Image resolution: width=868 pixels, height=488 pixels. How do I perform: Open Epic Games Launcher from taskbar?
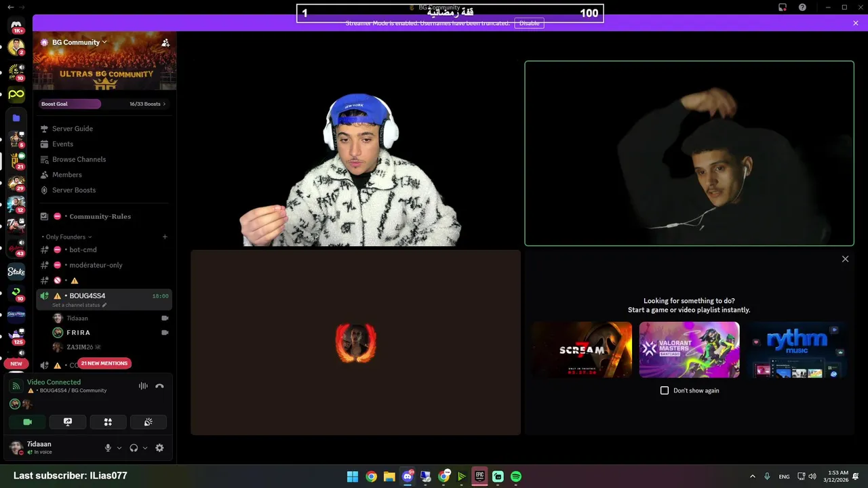coord(479,476)
